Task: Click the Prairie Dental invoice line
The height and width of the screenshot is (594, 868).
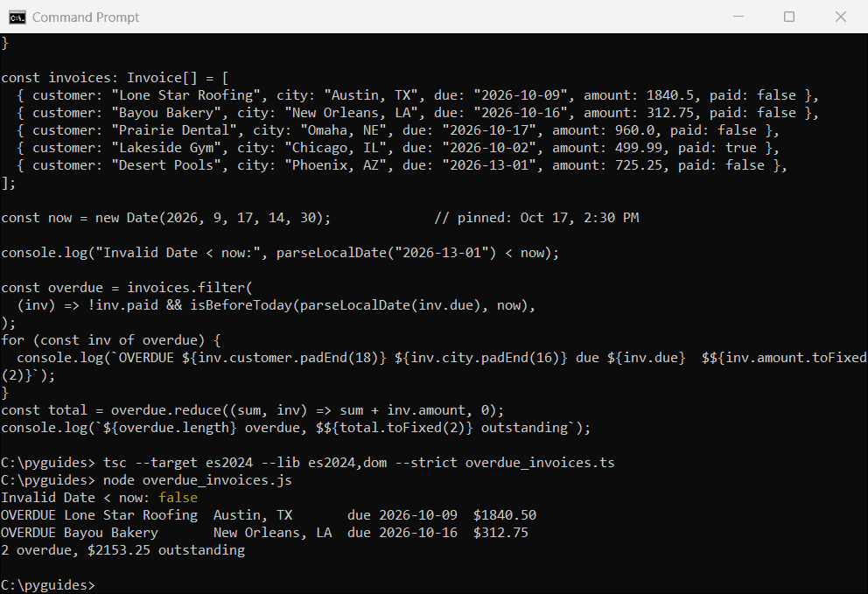Action: [x=398, y=130]
